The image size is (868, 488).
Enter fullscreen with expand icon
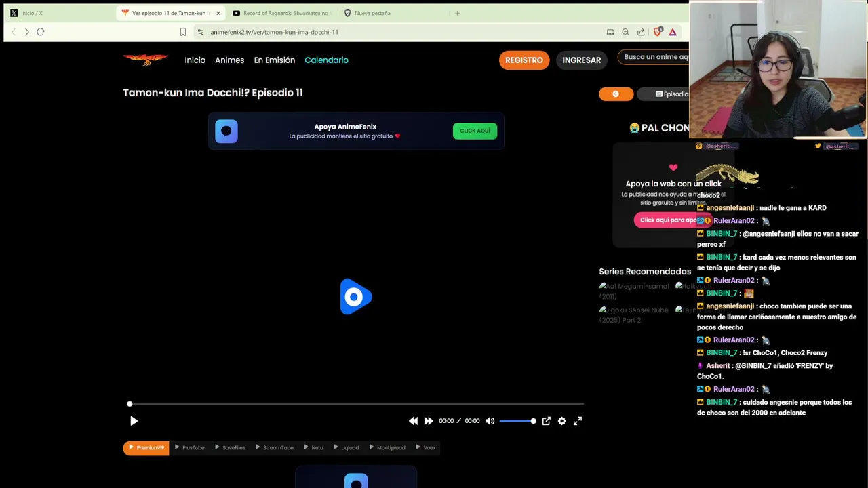[x=578, y=421]
